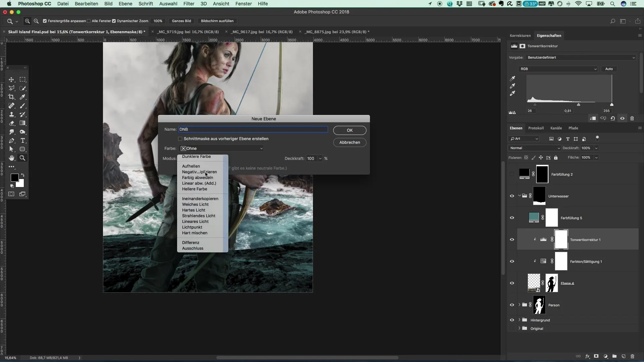Select the Type tool
The height and width of the screenshot is (362, 644).
[x=22, y=140]
